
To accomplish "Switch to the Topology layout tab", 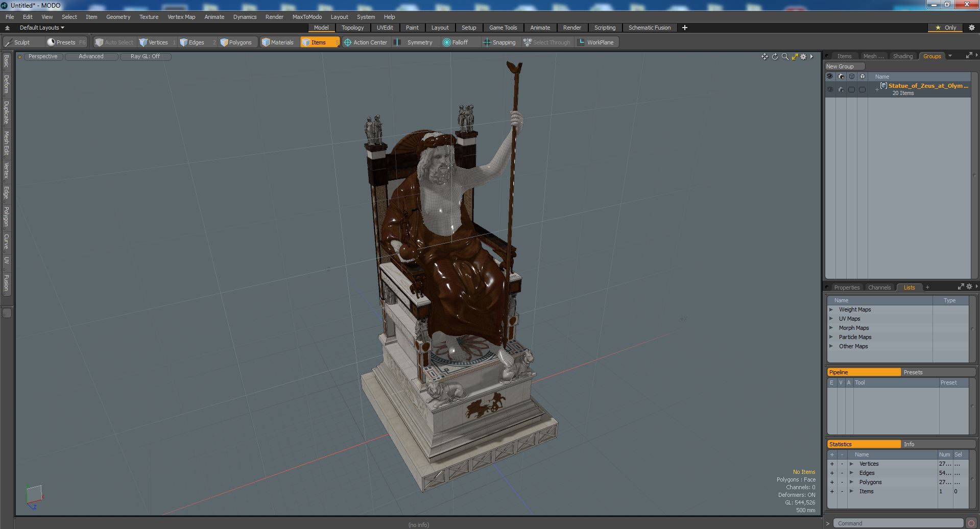I will click(352, 28).
